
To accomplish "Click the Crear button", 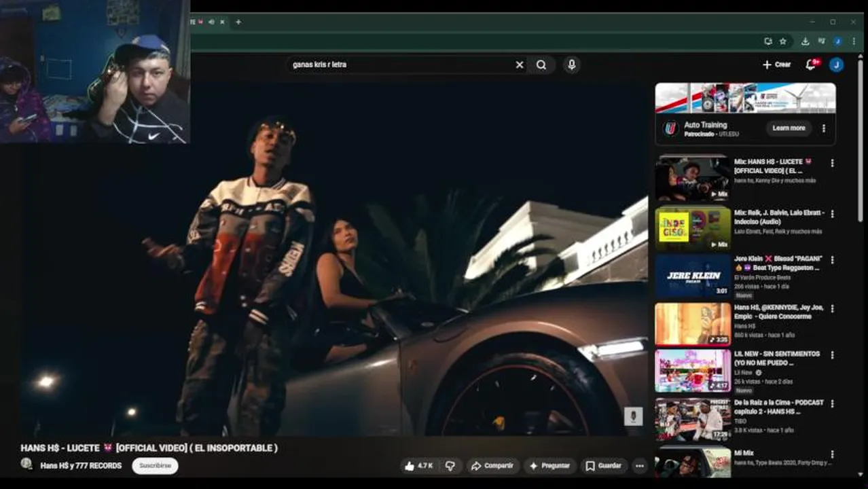I will [776, 65].
